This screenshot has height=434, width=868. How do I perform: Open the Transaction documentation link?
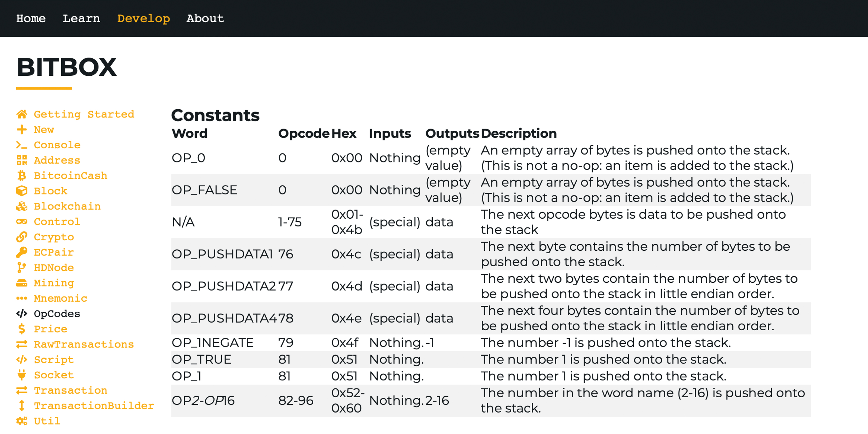click(71, 390)
